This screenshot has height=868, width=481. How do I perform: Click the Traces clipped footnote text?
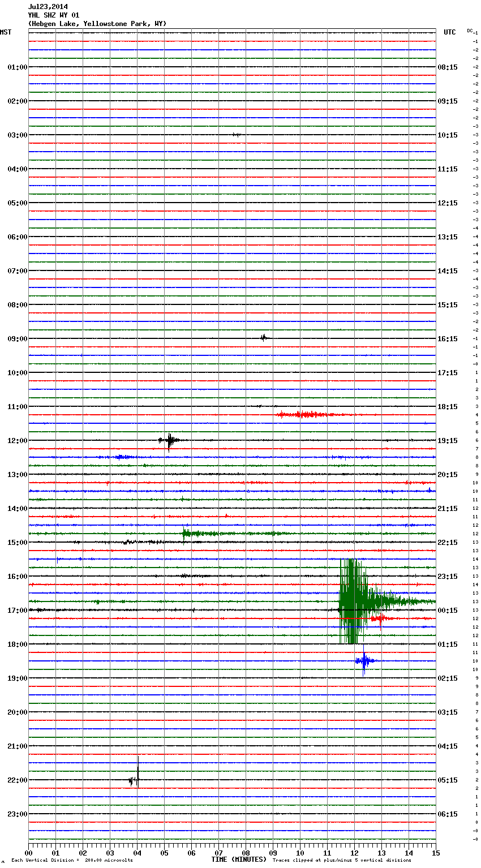[342, 861]
